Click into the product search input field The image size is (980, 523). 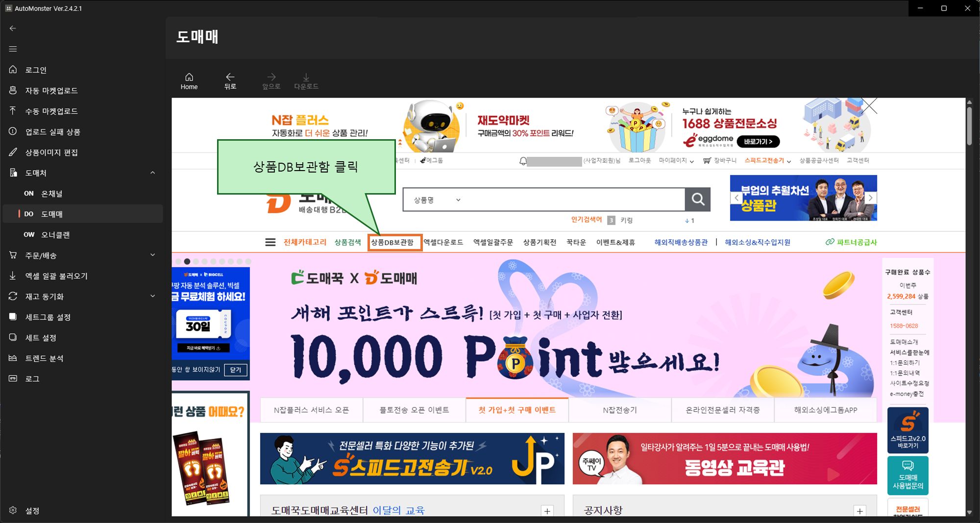coord(574,200)
